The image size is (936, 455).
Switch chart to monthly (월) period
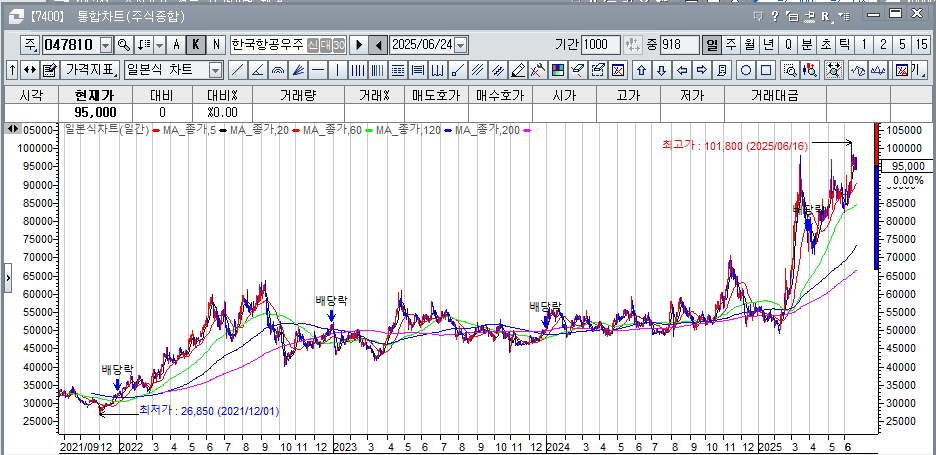750,45
